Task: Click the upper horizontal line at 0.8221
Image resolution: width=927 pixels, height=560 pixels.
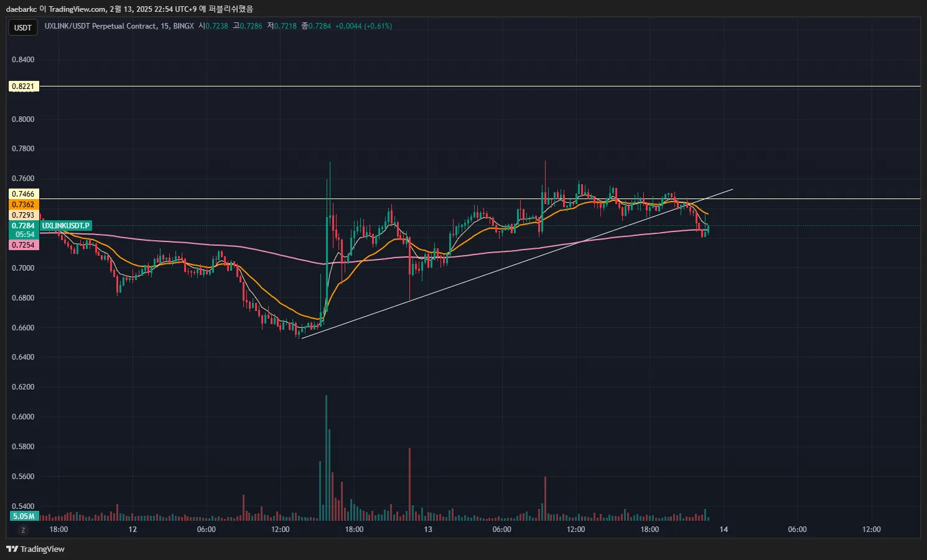Action: [479, 86]
